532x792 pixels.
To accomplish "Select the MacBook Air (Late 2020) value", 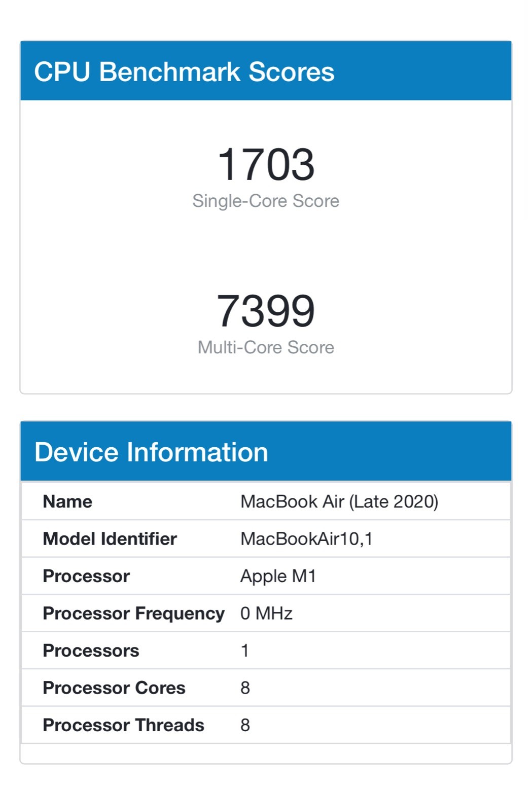I will coord(339,501).
